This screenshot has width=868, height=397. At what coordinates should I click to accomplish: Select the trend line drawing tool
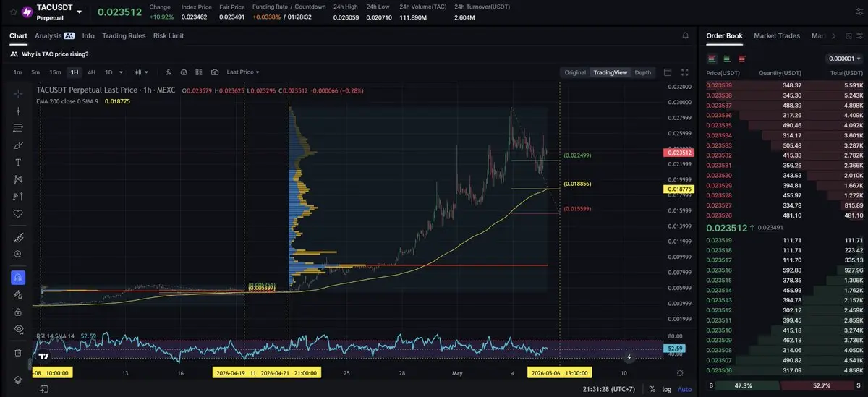18,111
